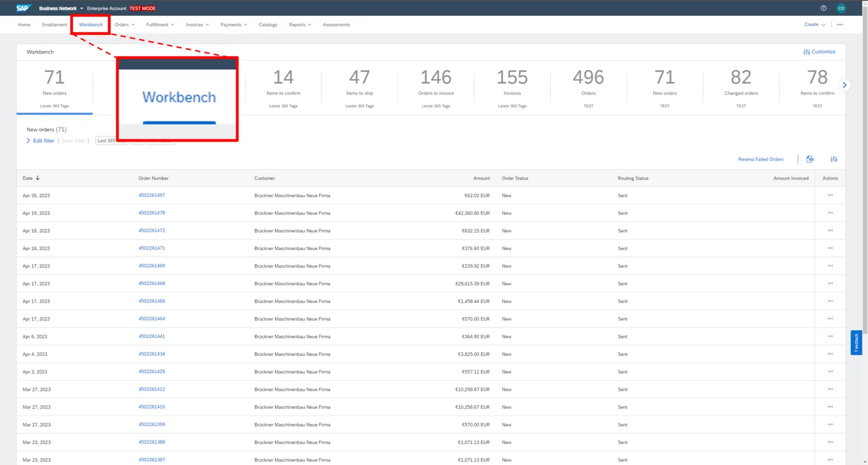
Task: Click amount €42,360.80 EUR
Action: coord(472,213)
